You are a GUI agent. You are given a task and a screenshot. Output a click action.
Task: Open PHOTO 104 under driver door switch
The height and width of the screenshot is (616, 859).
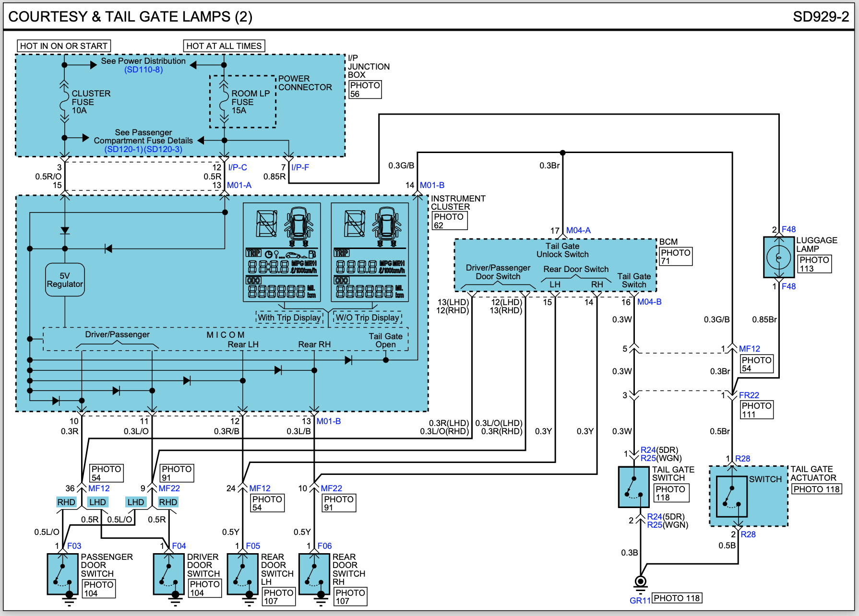tap(205, 588)
